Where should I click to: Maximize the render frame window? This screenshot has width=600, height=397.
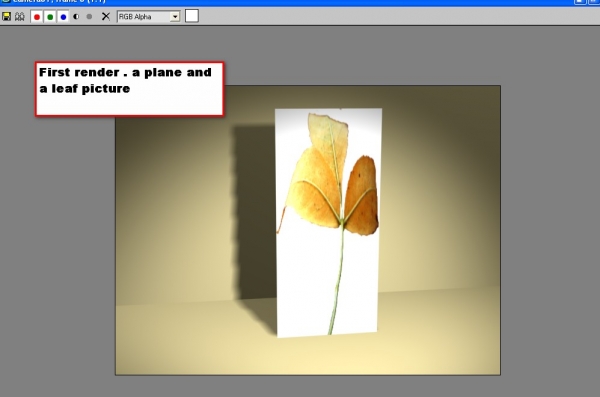(x=580, y=2)
